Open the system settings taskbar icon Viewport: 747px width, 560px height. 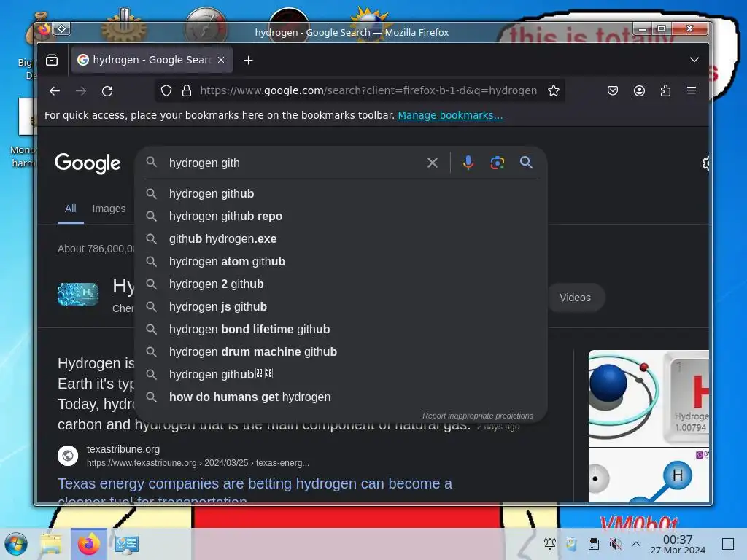[x=127, y=544]
